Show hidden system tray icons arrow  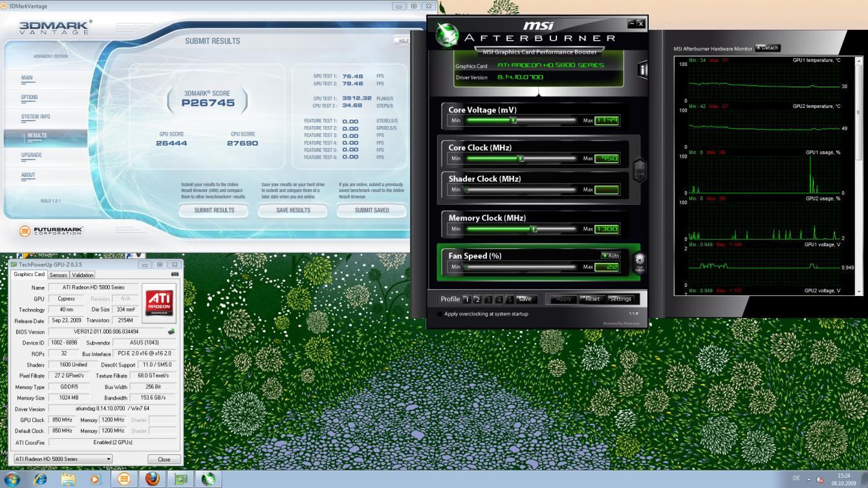808,479
